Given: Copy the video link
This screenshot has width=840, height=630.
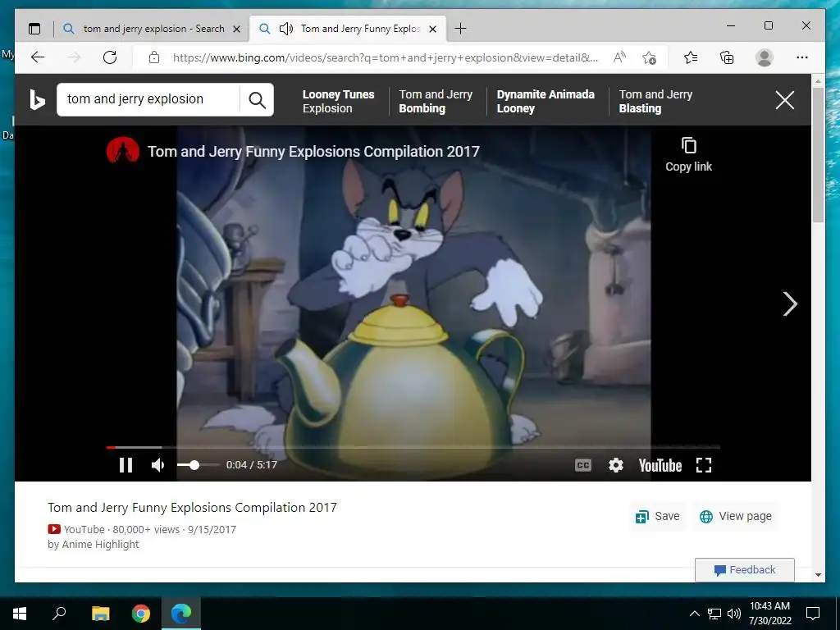Looking at the screenshot, I should [688, 155].
